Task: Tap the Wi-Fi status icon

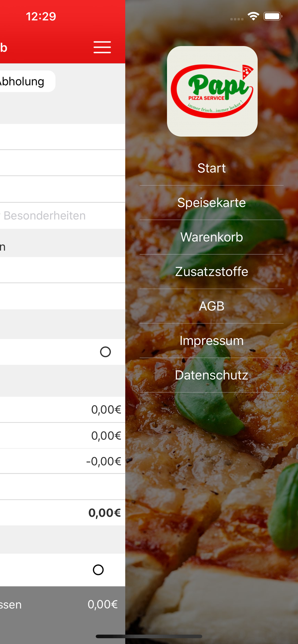Action: click(x=253, y=16)
